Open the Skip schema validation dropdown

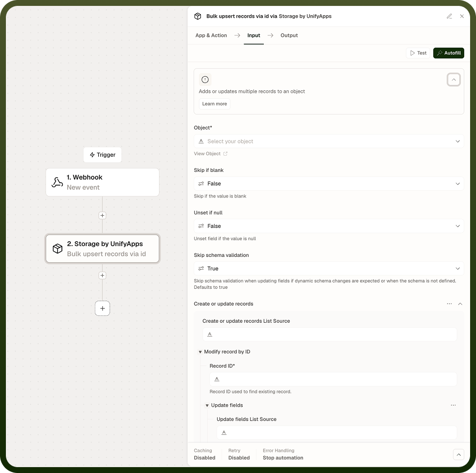point(329,269)
